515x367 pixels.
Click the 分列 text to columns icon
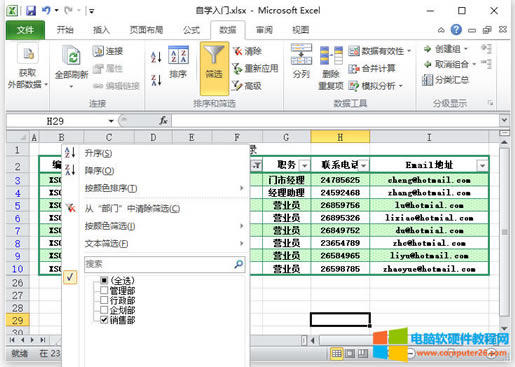pyautogui.click(x=301, y=54)
